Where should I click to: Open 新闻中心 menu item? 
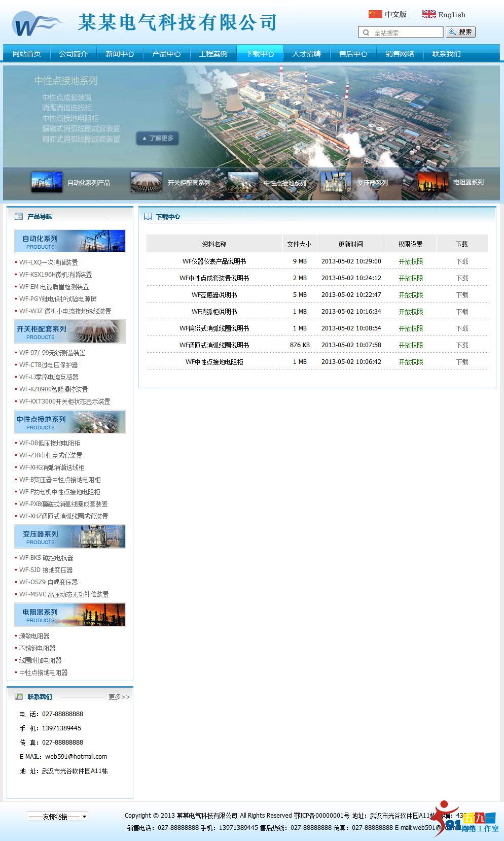coord(120,54)
